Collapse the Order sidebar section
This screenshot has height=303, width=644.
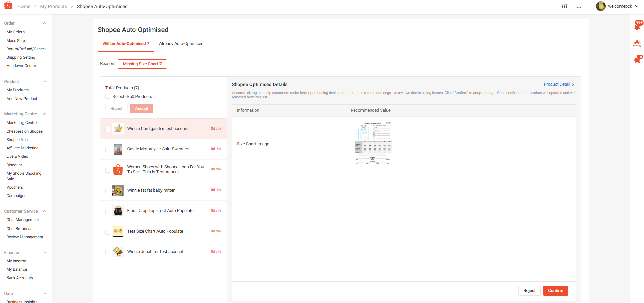(x=45, y=23)
